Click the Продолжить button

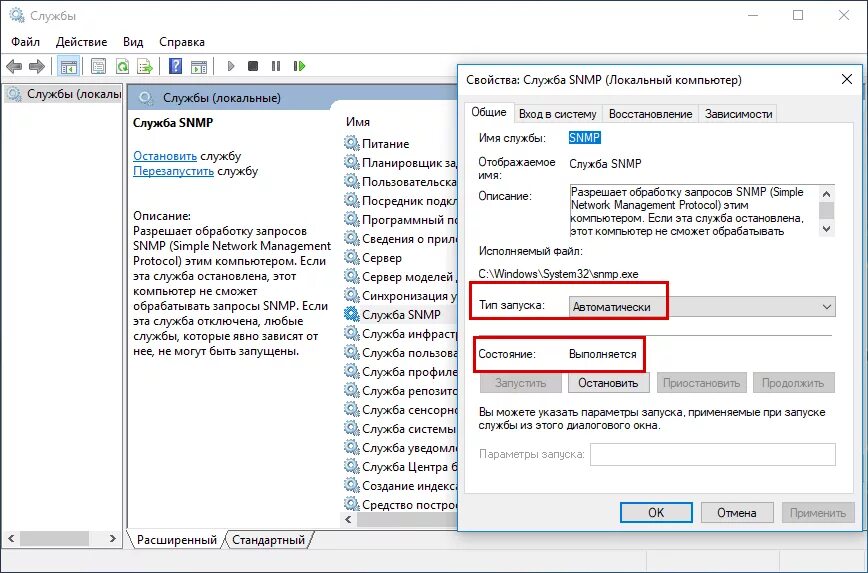(x=793, y=383)
